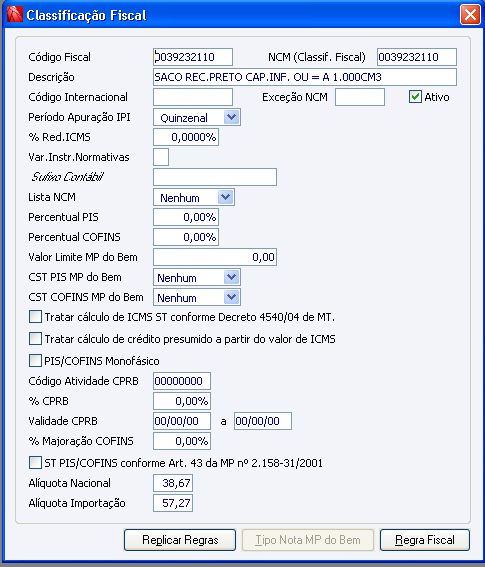
Task: Click the Percentual PIS field
Action: tap(186, 217)
